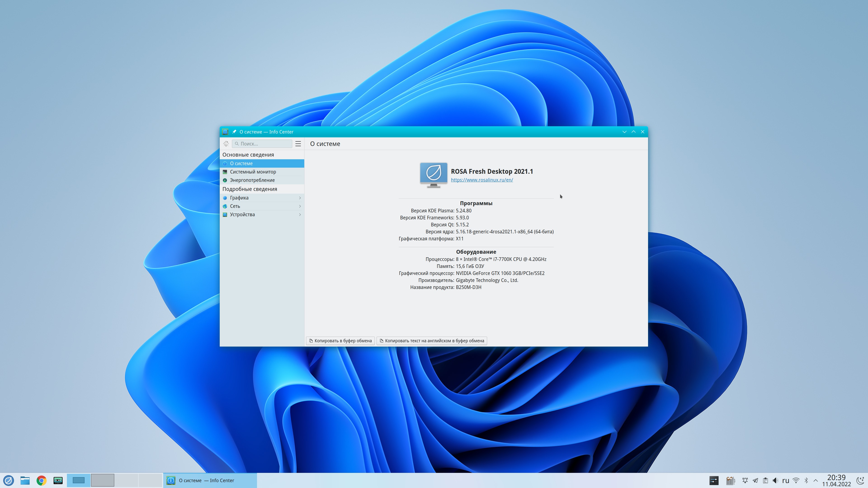Open the Wi-Fi network tray icon
This screenshot has height=488, width=868.
coord(796,481)
